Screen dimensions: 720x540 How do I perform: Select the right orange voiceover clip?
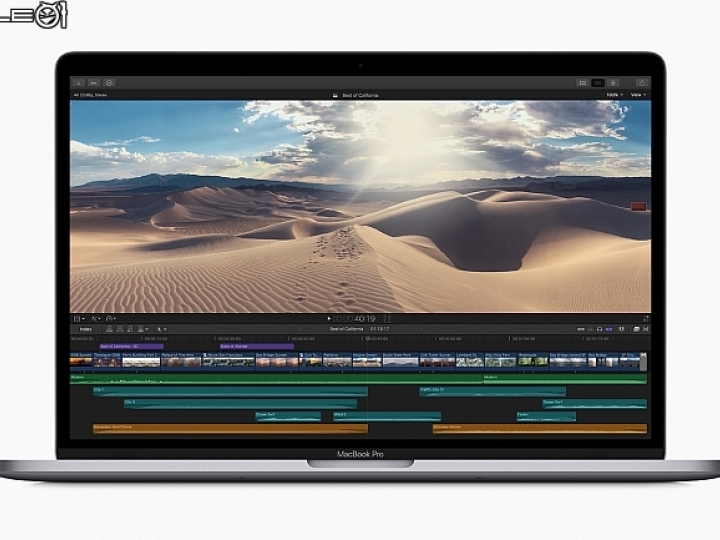coord(540,428)
